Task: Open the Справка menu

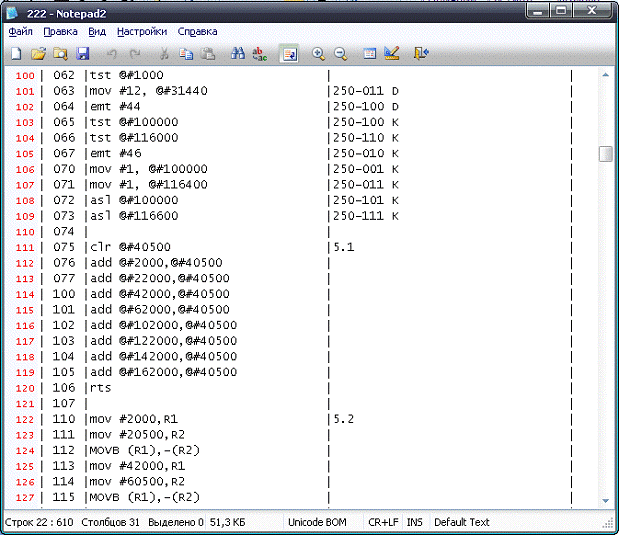Action: click(x=197, y=31)
